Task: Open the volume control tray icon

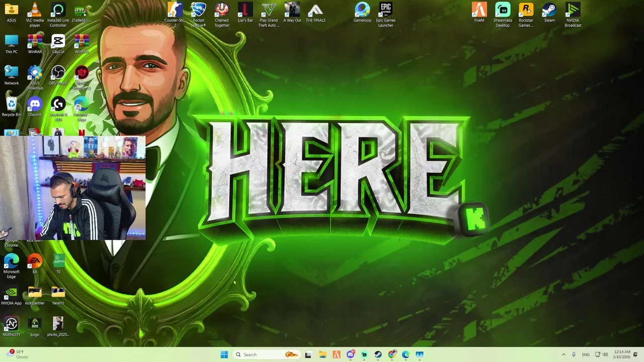Action: [605, 354]
